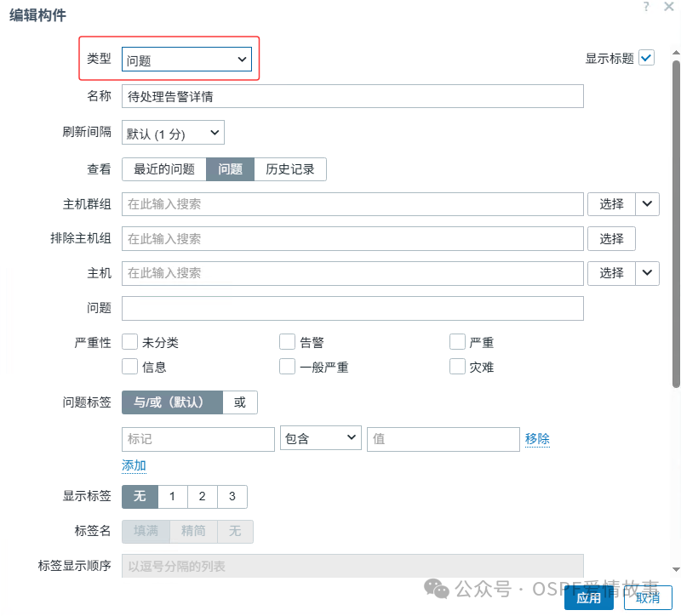
Task: Select the 最近的问题 view option
Action: [164, 169]
